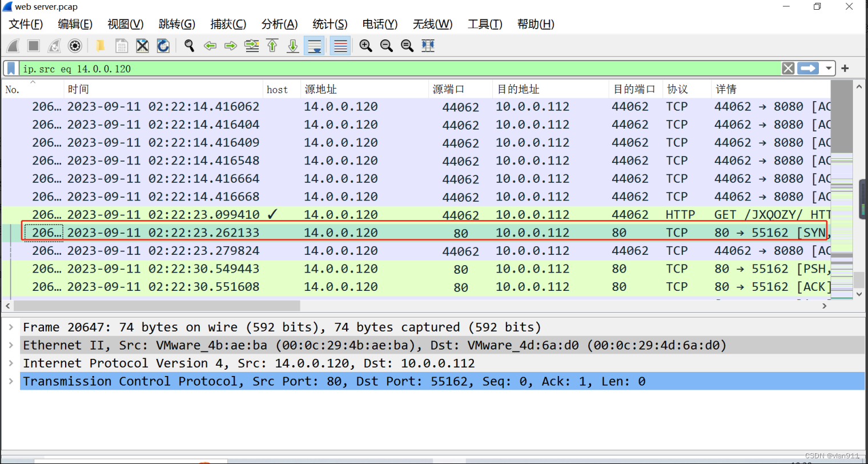The height and width of the screenshot is (464, 868).
Task: Click the restart capture icon
Action: tap(54, 46)
